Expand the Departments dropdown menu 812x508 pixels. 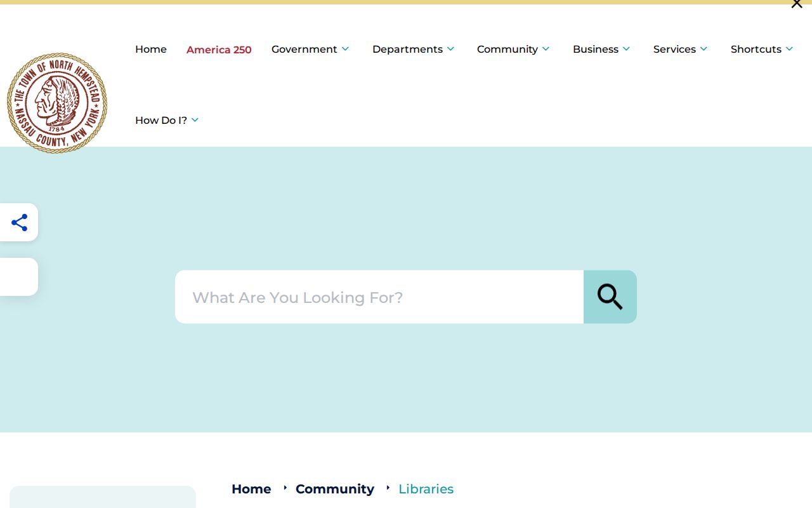coord(414,49)
